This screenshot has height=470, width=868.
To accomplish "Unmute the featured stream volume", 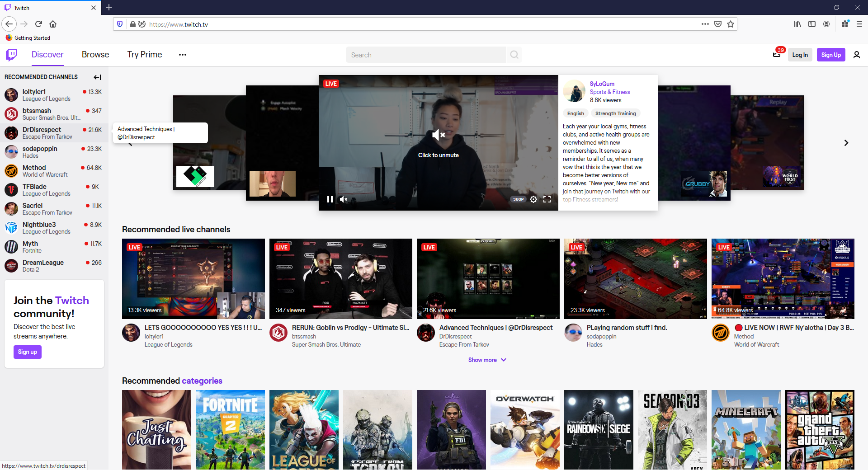I will pos(344,199).
